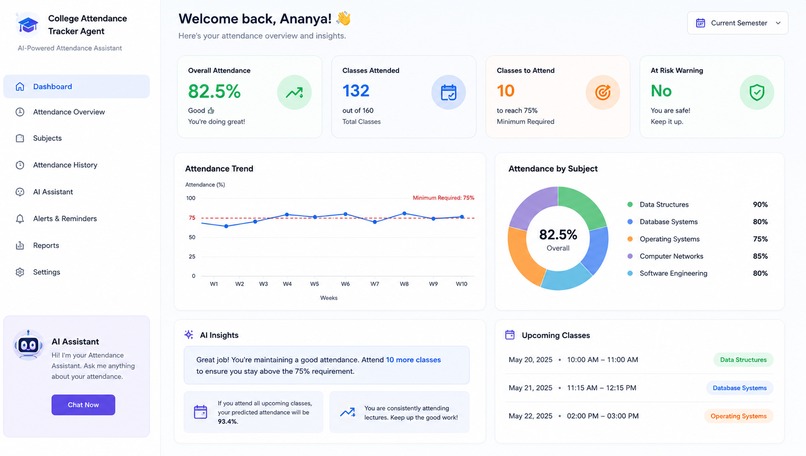The height and width of the screenshot is (456, 806).
Task: Click the Settings gear icon
Action: click(20, 272)
